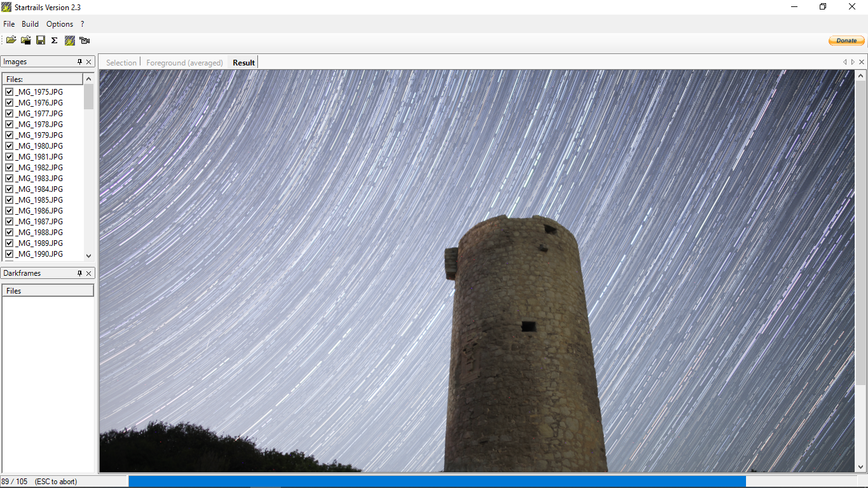Select the _MG_1987.JPG file name
The width and height of the screenshot is (868, 488).
39,222
